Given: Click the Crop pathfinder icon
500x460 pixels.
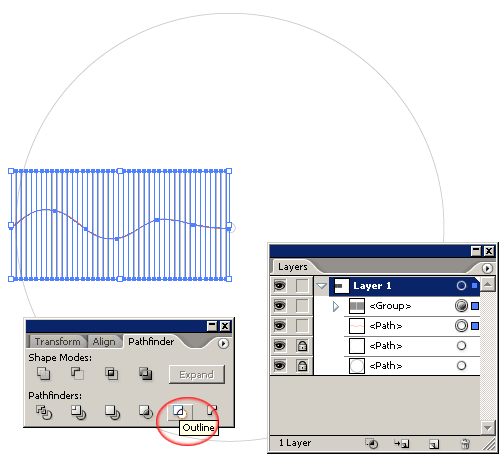Looking at the screenshot, I should [x=146, y=412].
